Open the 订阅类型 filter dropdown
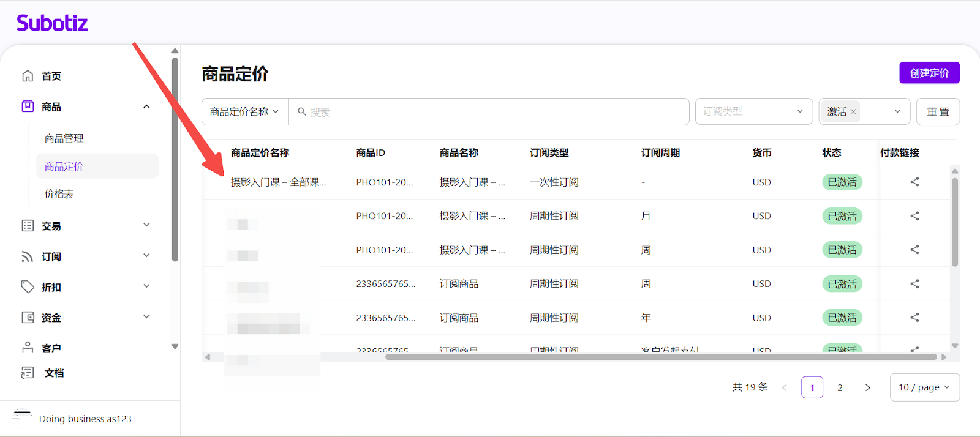This screenshot has width=980, height=437. click(753, 112)
